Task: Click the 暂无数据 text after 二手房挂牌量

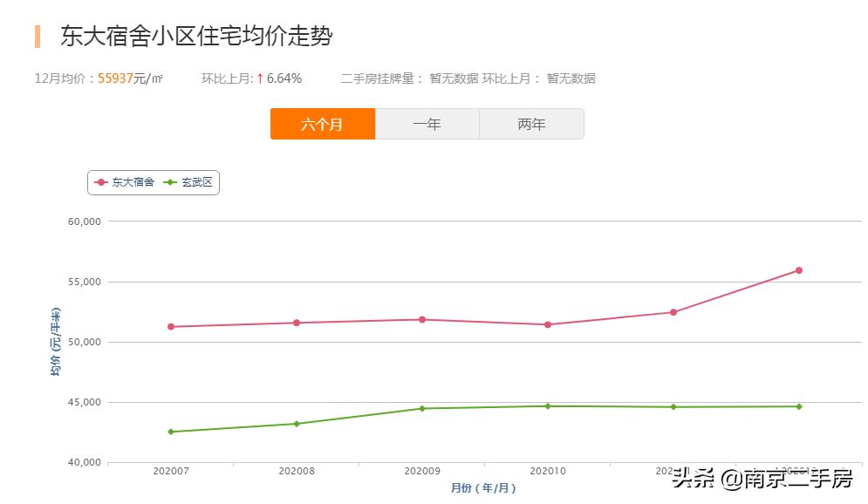Action: click(x=455, y=78)
